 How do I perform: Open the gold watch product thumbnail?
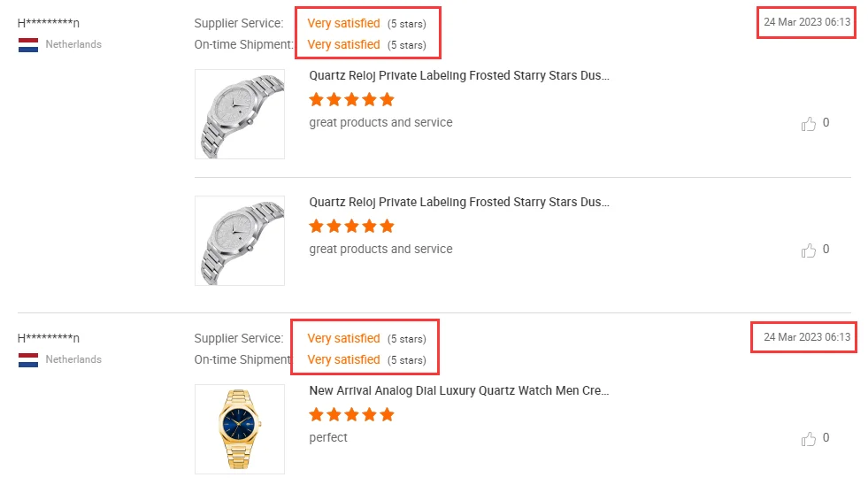[240, 429]
